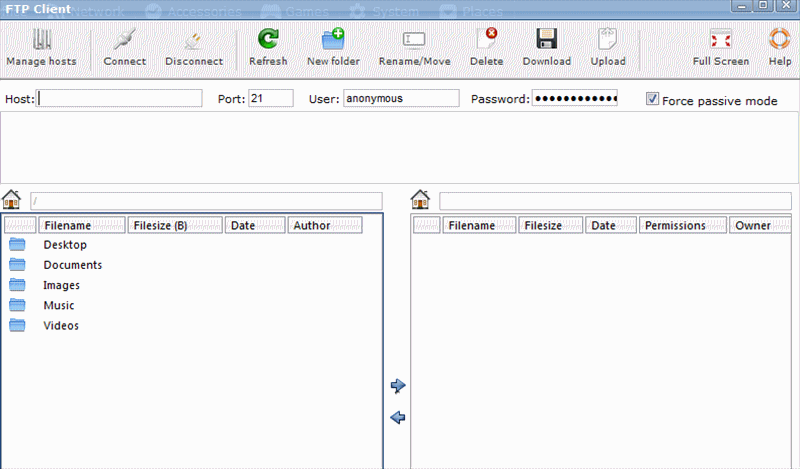Sort local files by Filesize (B) column
This screenshot has height=469, width=800.
pyautogui.click(x=175, y=225)
